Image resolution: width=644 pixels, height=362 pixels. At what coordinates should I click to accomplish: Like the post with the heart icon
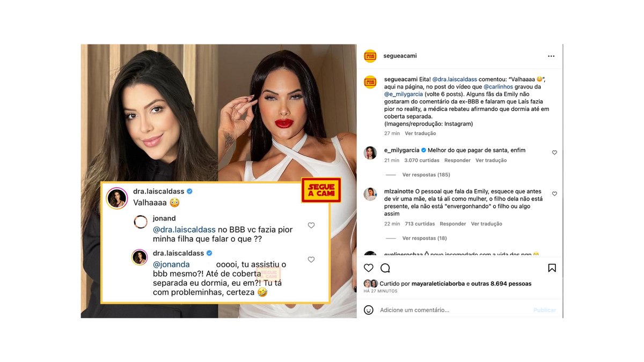pyautogui.click(x=369, y=268)
